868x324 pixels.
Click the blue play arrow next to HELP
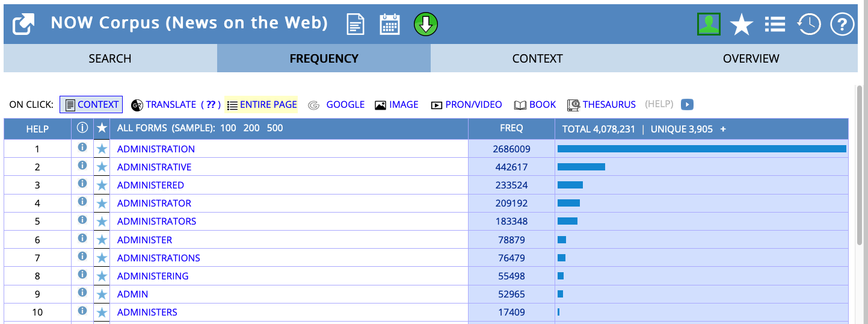[687, 105]
